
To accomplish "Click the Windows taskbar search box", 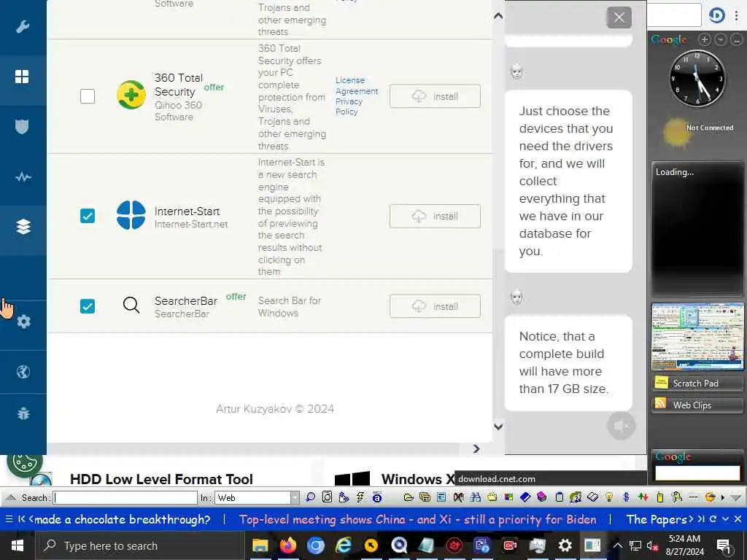I will pos(141,545).
